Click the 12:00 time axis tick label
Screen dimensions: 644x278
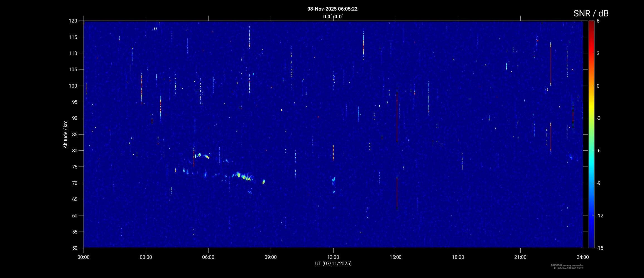tap(333, 257)
